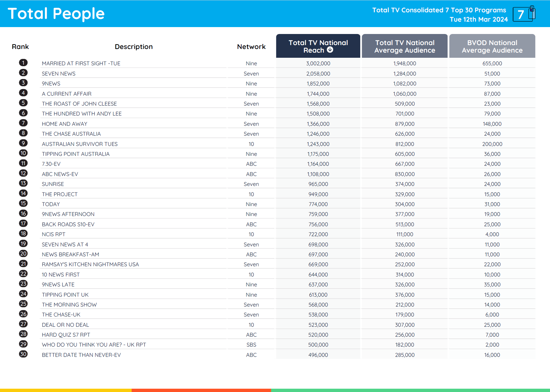
Task: Click rank 30 circle badge
Action: click(x=23, y=354)
